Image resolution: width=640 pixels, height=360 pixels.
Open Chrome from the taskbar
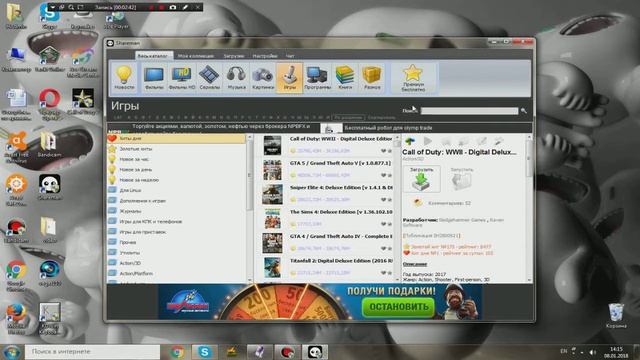tap(177, 352)
